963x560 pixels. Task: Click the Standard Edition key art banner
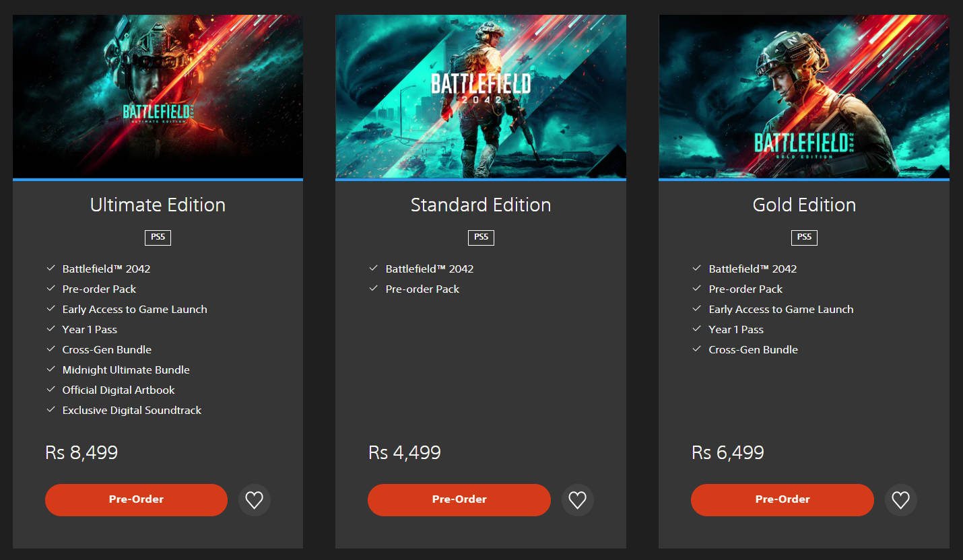[x=481, y=96]
